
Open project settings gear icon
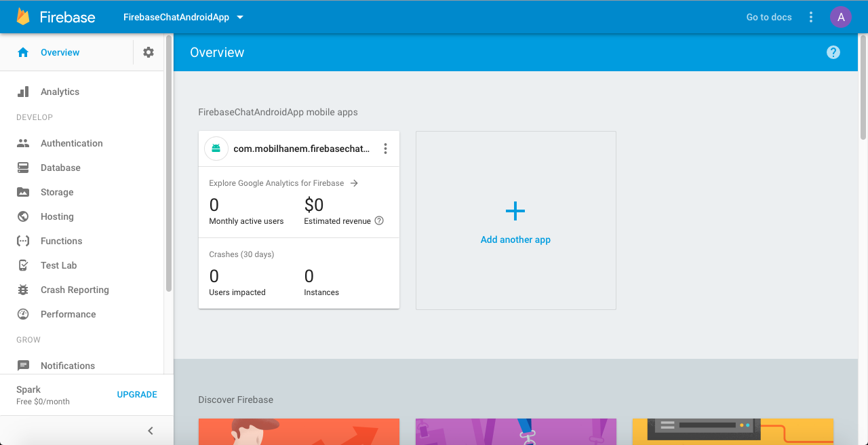click(x=149, y=52)
